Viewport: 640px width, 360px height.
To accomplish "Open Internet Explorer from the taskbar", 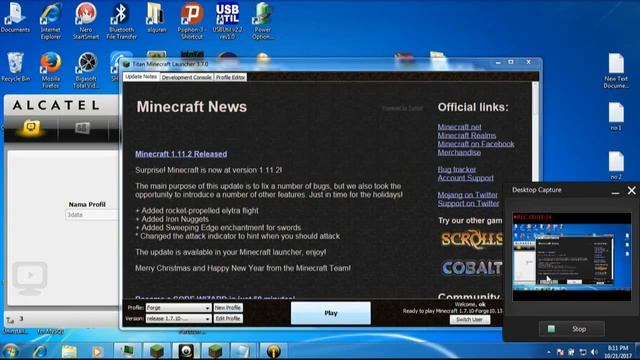I will pos(40,351).
